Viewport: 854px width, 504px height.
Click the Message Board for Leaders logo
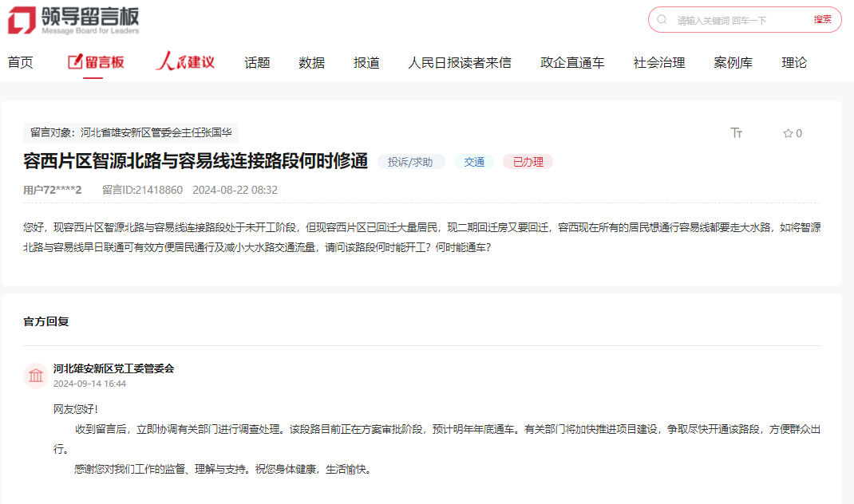click(73, 21)
